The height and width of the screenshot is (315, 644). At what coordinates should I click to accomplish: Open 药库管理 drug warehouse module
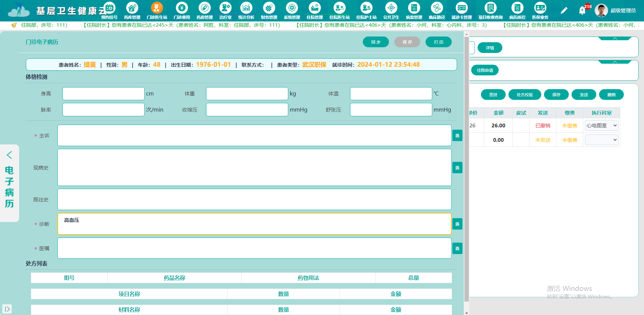click(x=132, y=11)
